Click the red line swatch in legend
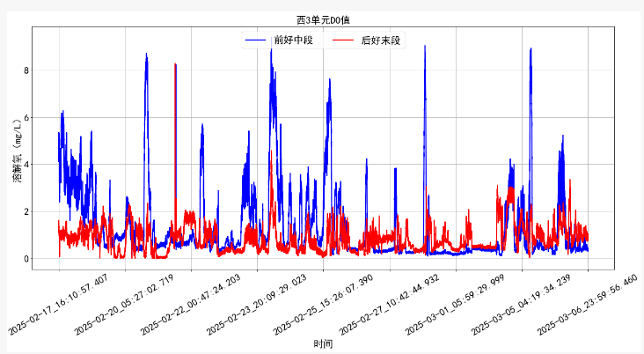The width and height of the screenshot is (644, 354). pyautogui.click(x=342, y=41)
